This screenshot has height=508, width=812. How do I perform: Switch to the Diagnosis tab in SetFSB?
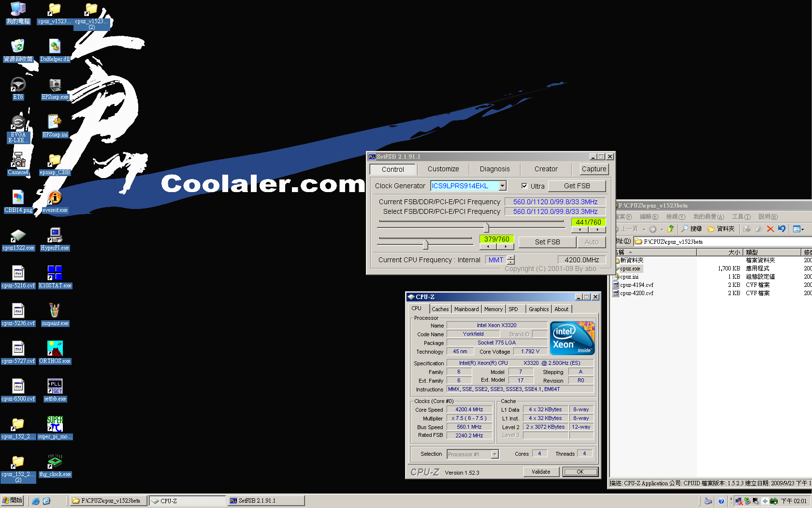[494, 169]
